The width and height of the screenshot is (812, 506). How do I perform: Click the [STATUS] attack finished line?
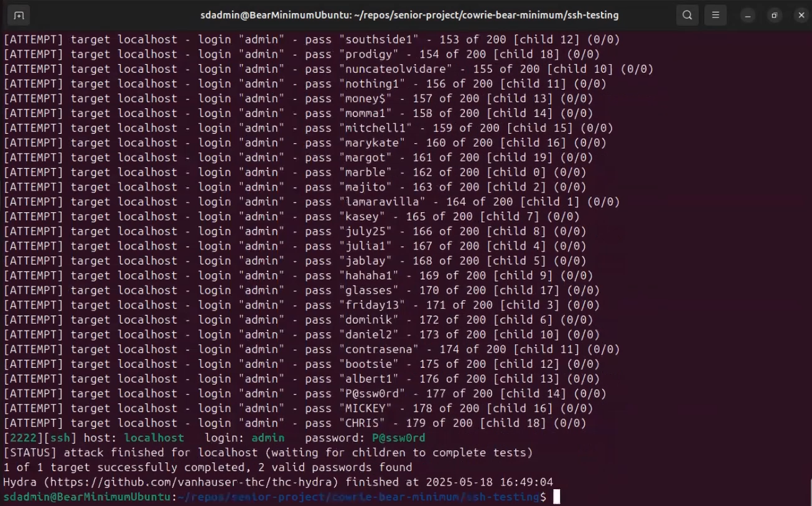point(268,452)
